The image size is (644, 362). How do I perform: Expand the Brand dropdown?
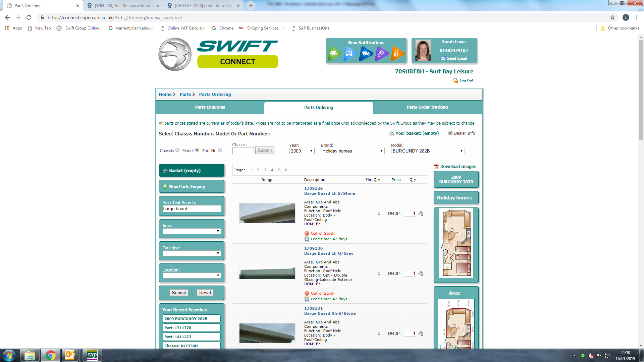pyautogui.click(x=352, y=151)
